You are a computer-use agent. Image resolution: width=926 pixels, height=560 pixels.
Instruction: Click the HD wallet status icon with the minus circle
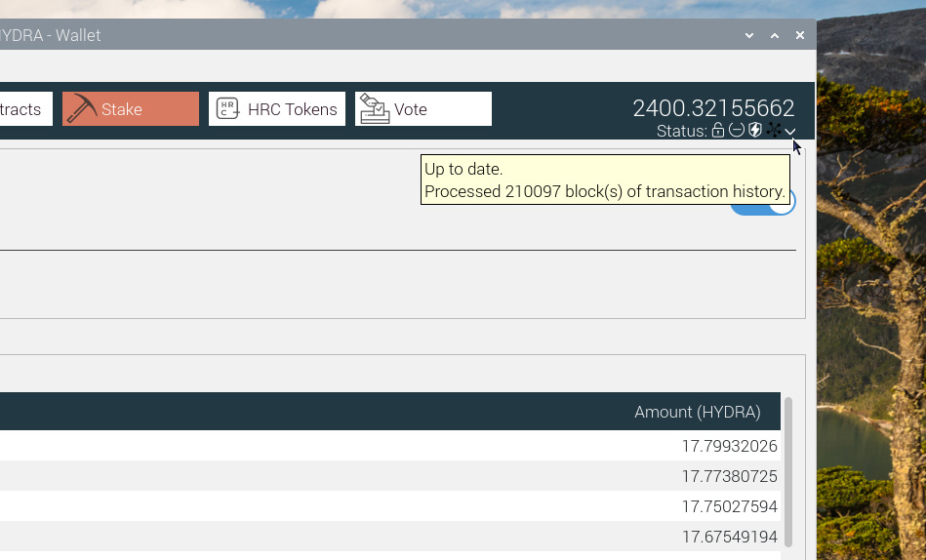(737, 131)
